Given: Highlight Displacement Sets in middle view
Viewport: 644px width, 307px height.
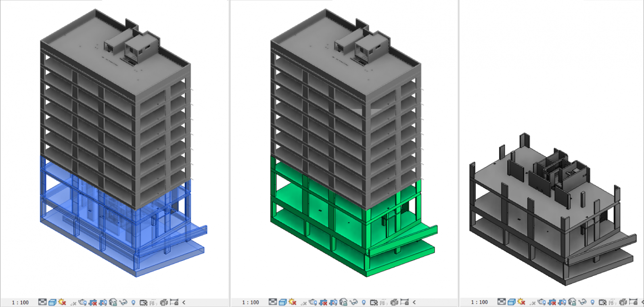Looking at the screenshot, I should point(394,302).
